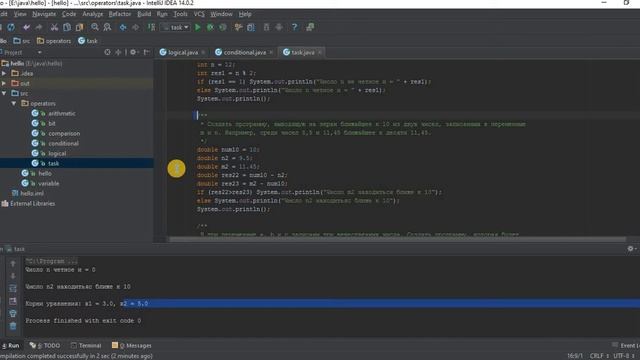640x360 pixels.
Task: Click the down arrow in Run panel
Action: click(13, 276)
